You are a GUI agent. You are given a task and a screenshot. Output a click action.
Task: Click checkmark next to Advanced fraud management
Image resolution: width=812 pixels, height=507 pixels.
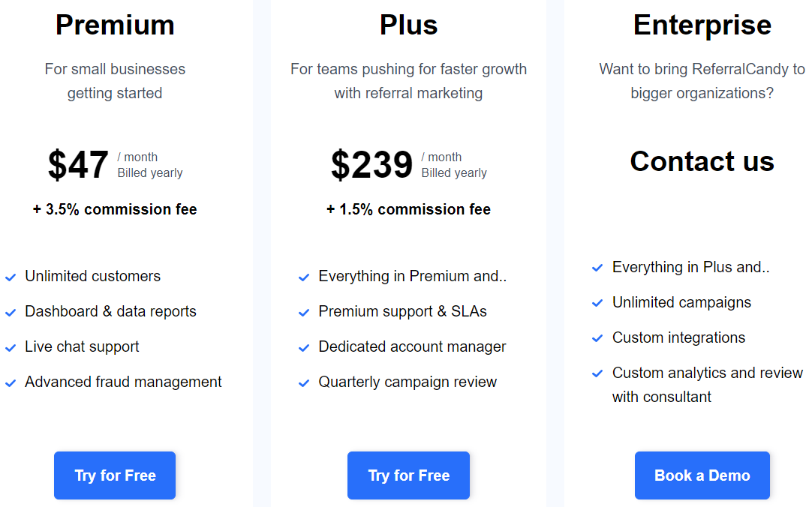click(x=11, y=383)
